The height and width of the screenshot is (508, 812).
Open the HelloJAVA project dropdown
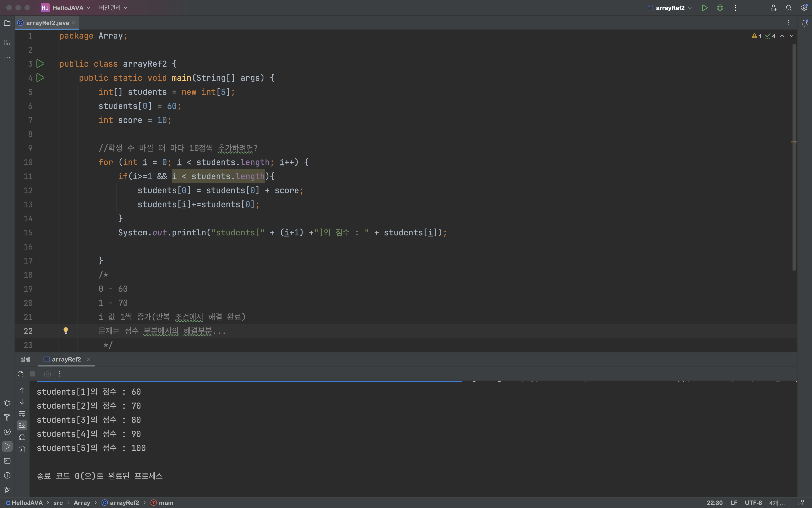[66, 8]
